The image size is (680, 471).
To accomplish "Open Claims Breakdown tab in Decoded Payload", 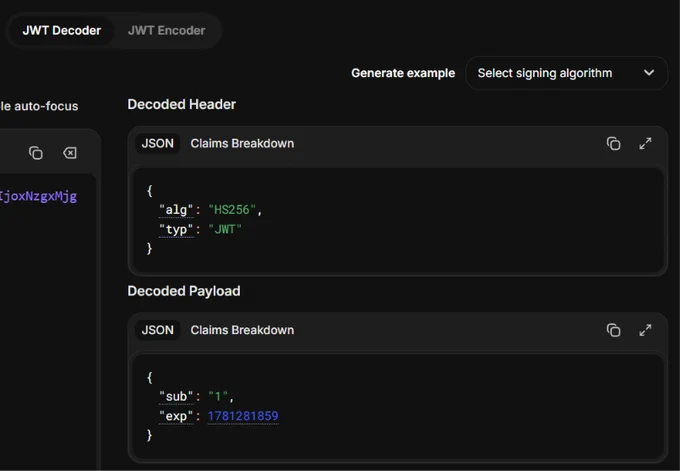I will pyautogui.click(x=242, y=330).
